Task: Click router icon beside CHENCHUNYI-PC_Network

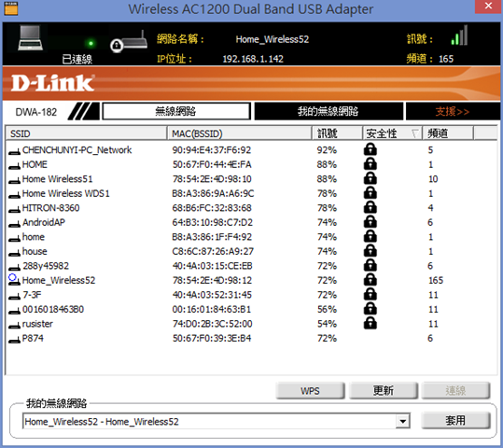Action: point(14,151)
